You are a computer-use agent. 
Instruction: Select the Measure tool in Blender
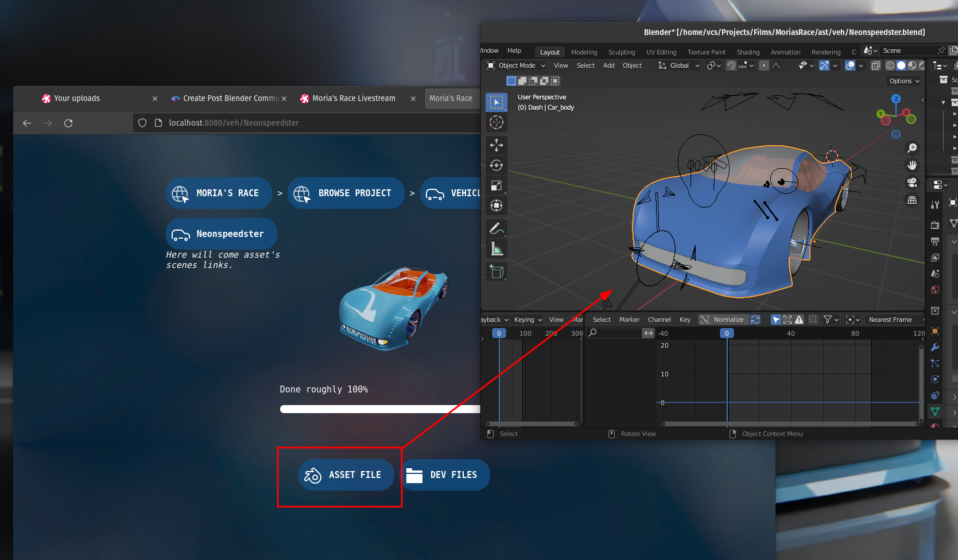(497, 248)
